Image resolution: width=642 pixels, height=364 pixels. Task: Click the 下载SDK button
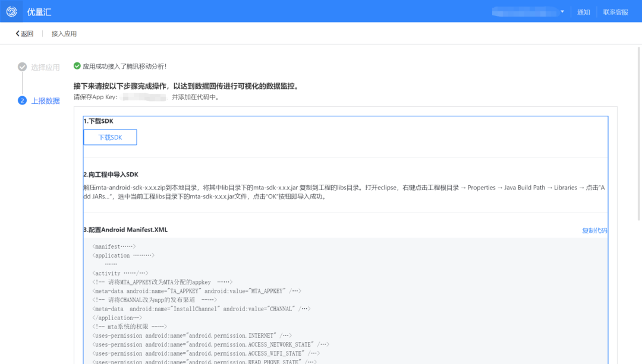click(x=110, y=137)
